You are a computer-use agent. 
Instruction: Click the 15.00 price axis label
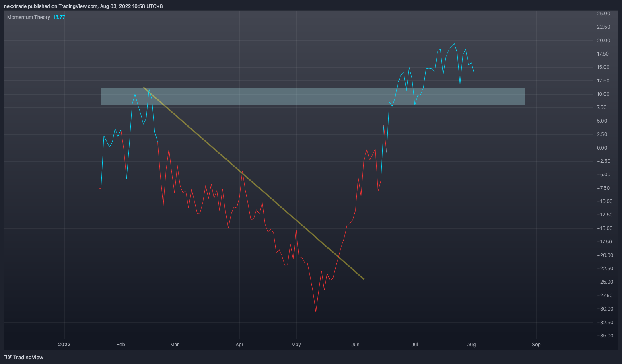(603, 67)
